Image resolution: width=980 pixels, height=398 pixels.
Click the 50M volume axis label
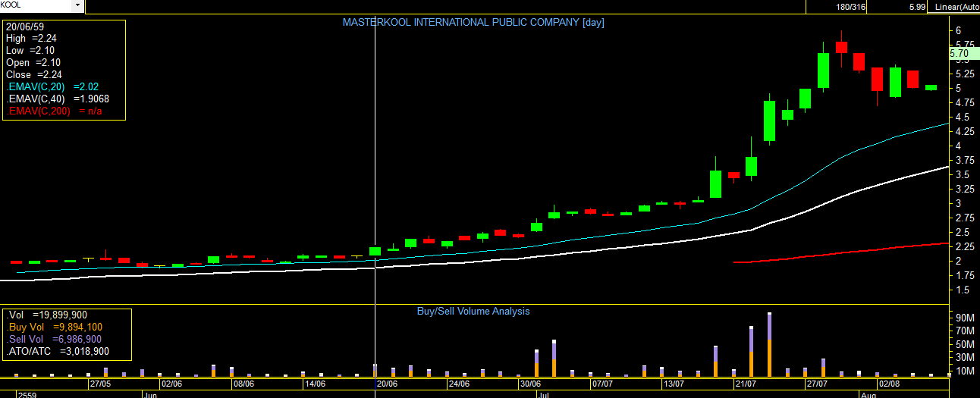tap(965, 344)
